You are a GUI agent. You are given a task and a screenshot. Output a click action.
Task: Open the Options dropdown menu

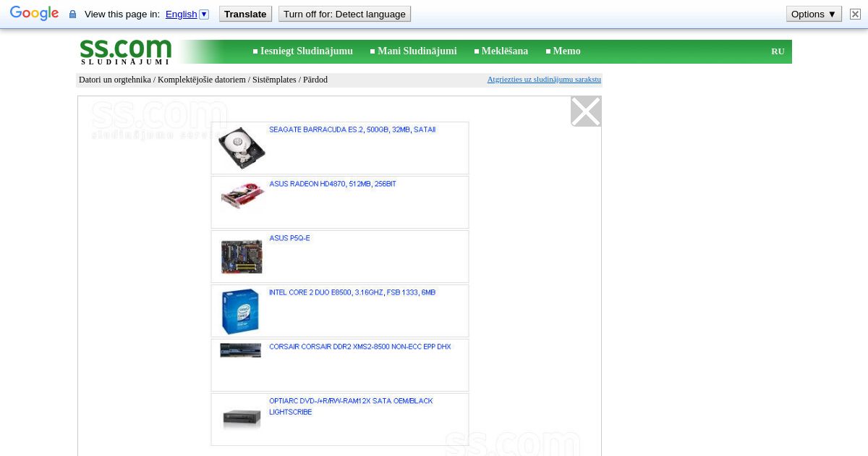click(x=814, y=14)
